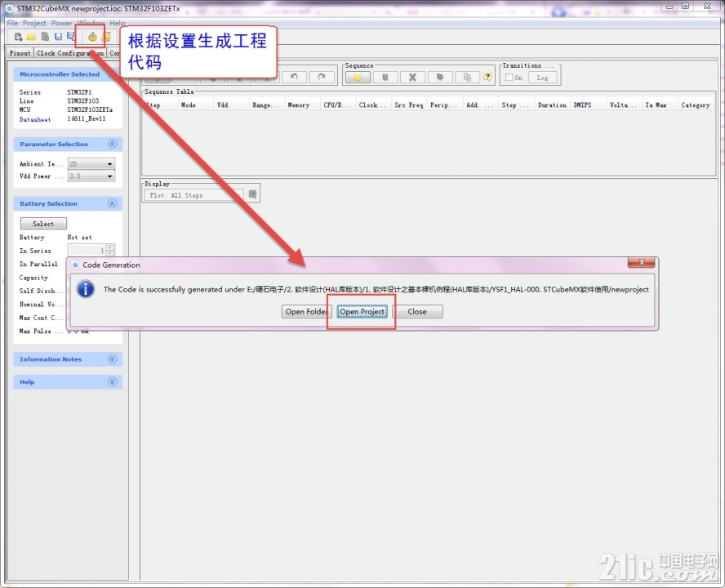Open the Plot: All Steps dropdown
725x588 pixels.
coord(193,195)
